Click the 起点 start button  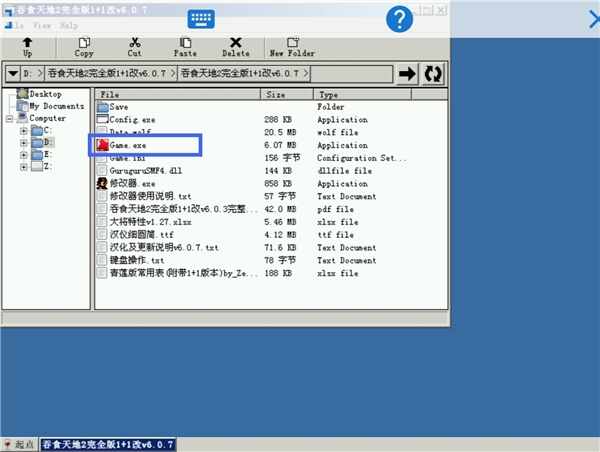[x=19, y=444]
